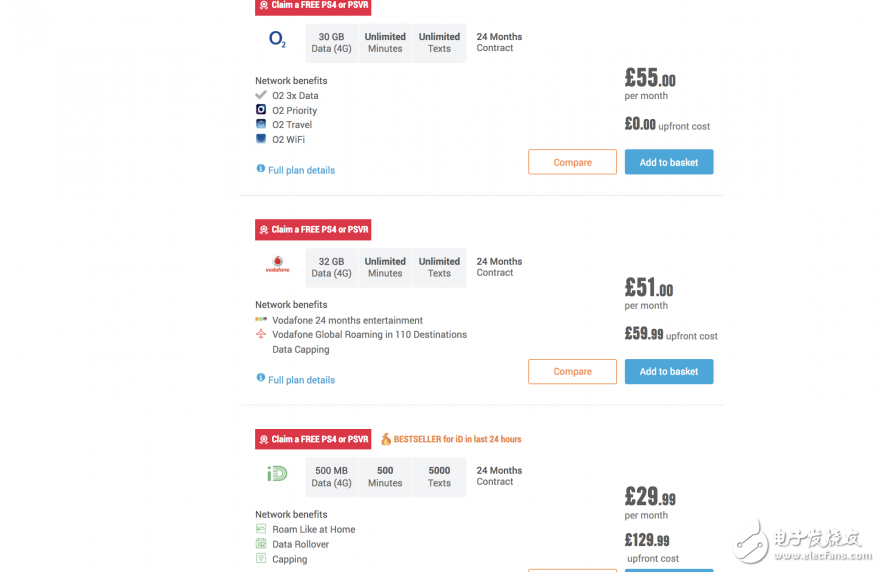Click the BESTSELLER for iD flame label
This screenshot has height=572, width=880.
[x=451, y=439]
